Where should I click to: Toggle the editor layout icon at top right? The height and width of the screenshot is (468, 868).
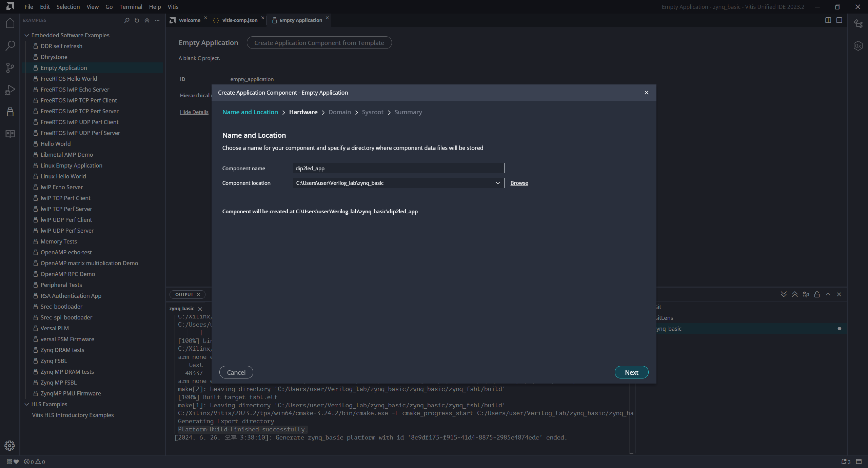click(839, 20)
